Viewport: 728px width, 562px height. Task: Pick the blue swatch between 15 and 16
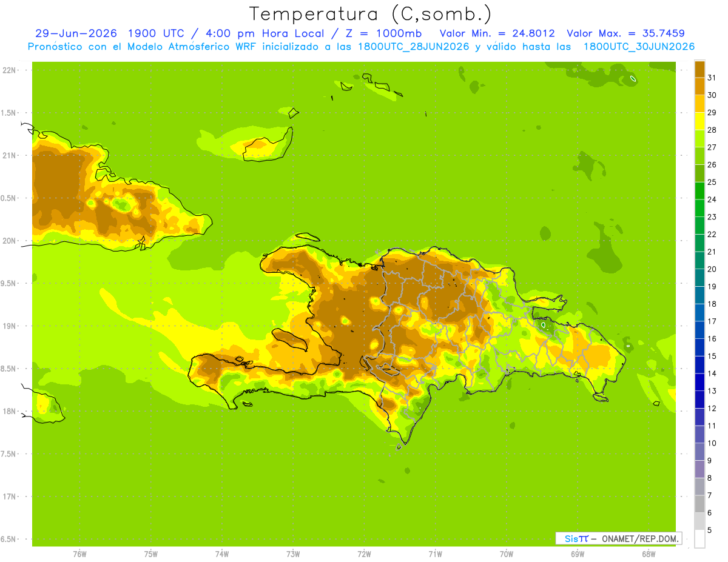pyautogui.click(x=699, y=347)
